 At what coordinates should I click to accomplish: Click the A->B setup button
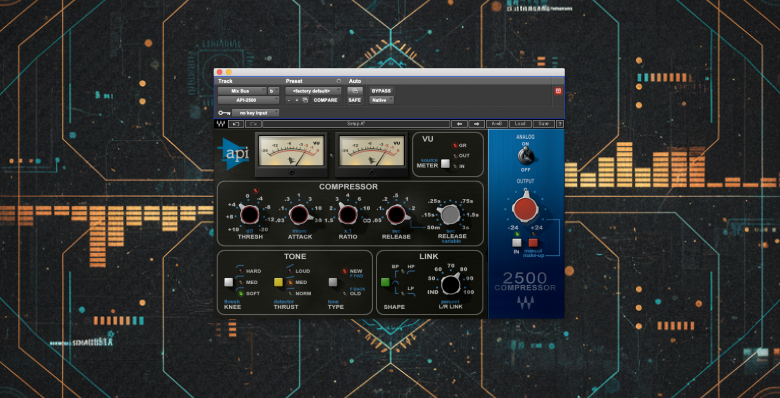pos(496,124)
